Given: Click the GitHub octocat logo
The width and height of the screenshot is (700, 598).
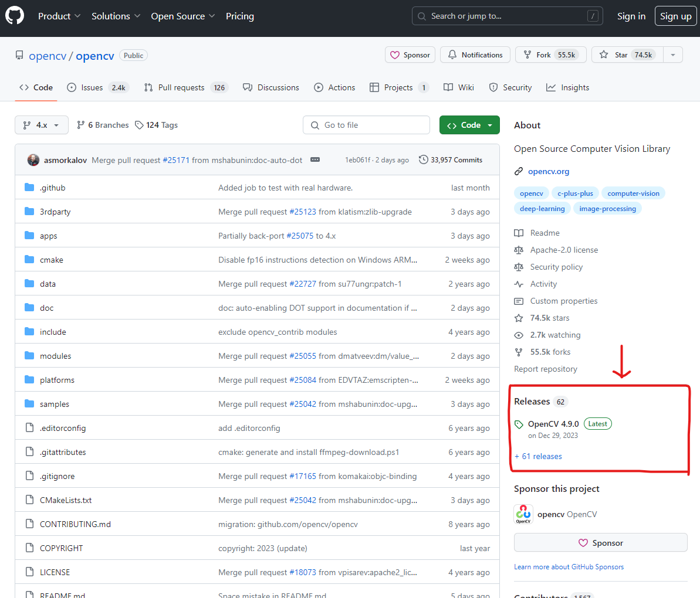Looking at the screenshot, I should [x=14, y=16].
